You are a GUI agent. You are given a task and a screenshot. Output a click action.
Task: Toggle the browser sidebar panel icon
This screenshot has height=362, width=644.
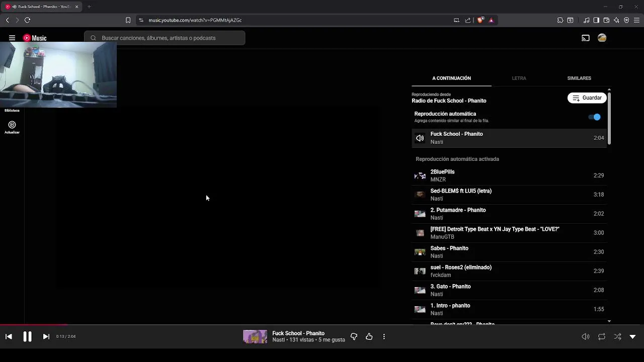596,20
